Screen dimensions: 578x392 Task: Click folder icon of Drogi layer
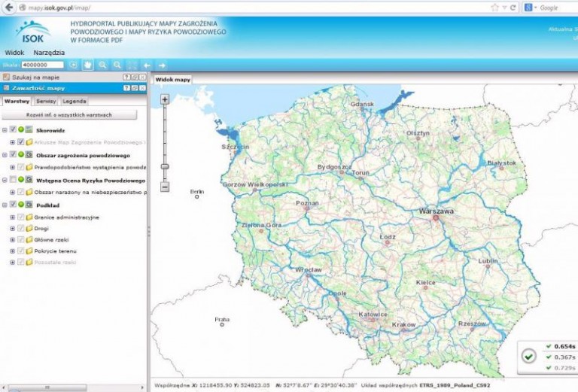pos(29,229)
